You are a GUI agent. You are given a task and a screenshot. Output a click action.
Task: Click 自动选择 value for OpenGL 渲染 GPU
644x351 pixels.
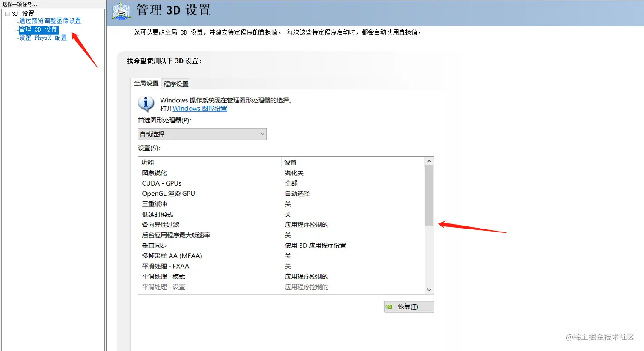[x=297, y=194]
